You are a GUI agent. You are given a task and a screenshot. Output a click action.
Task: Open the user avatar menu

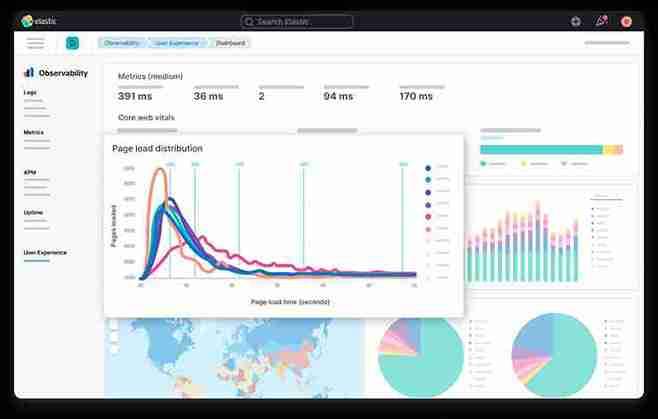click(626, 21)
